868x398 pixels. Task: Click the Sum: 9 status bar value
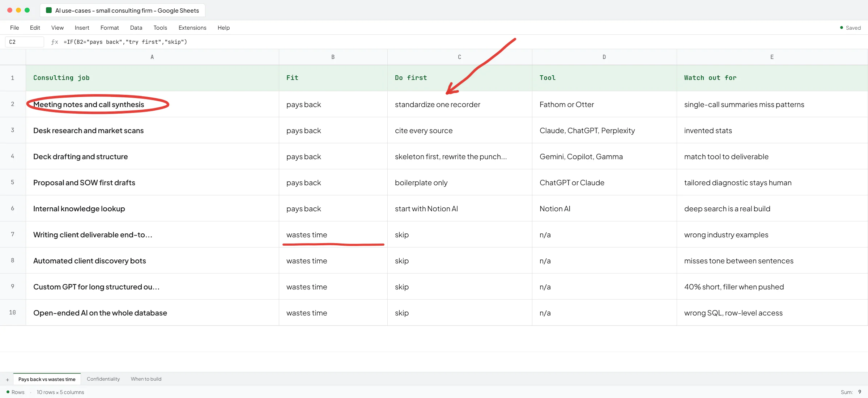point(851,392)
